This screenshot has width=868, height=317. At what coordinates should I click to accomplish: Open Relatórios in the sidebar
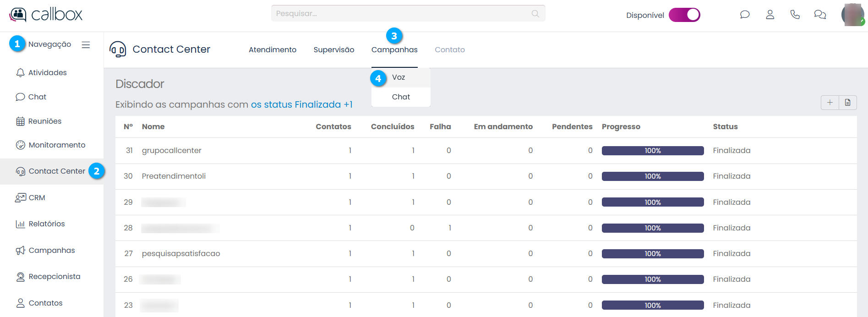click(47, 224)
